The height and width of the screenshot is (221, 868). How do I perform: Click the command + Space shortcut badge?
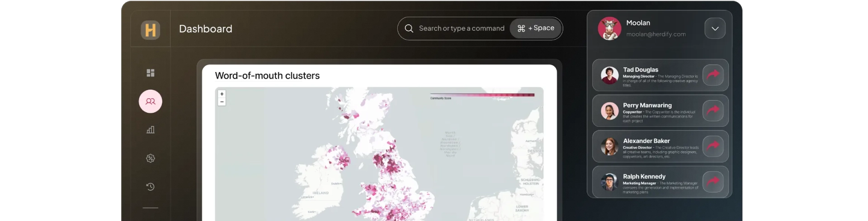[536, 28]
